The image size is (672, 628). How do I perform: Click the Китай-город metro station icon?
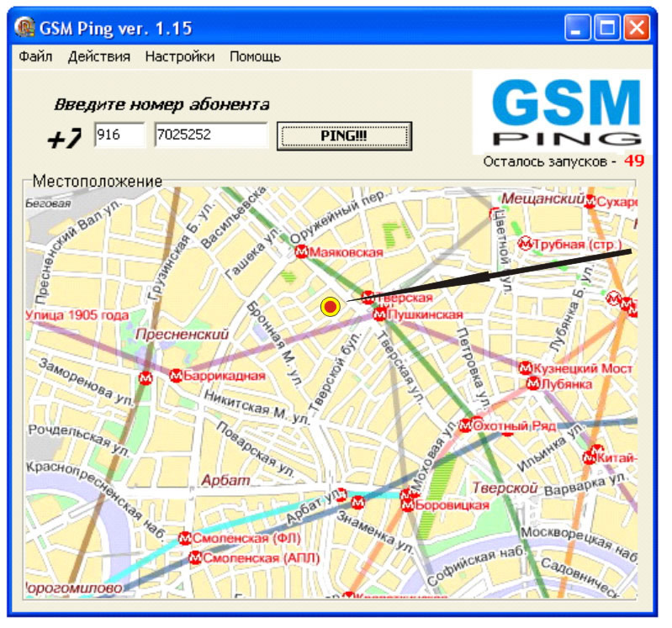tap(590, 457)
